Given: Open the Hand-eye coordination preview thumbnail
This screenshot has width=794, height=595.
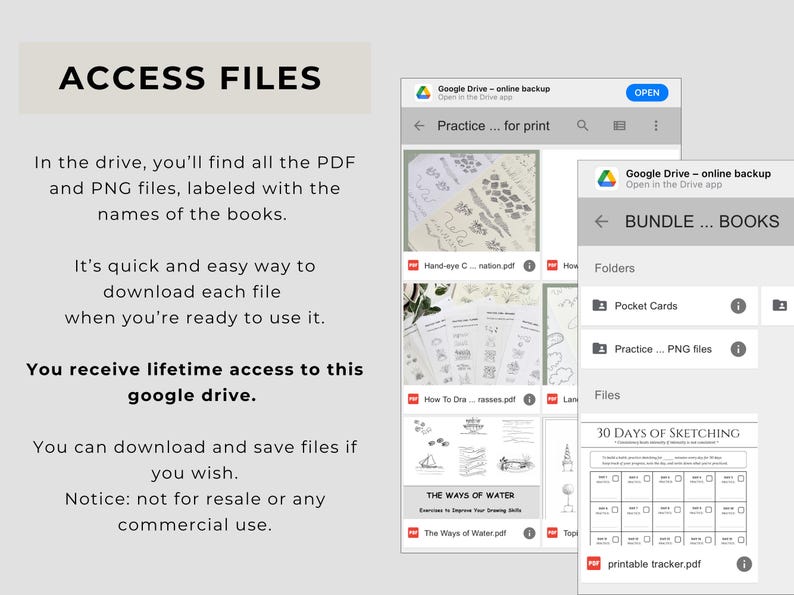Looking at the screenshot, I should pyautogui.click(x=471, y=201).
